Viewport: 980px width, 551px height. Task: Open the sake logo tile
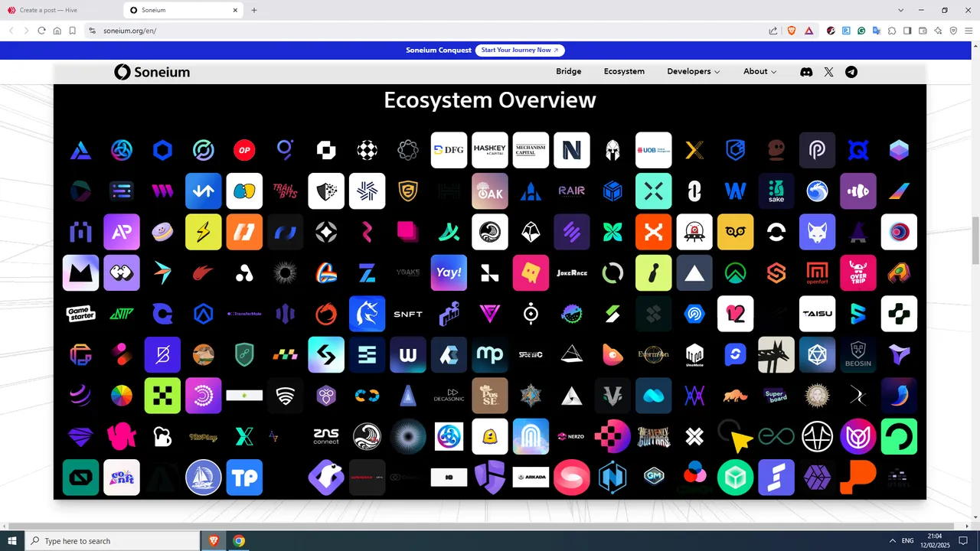pos(776,191)
